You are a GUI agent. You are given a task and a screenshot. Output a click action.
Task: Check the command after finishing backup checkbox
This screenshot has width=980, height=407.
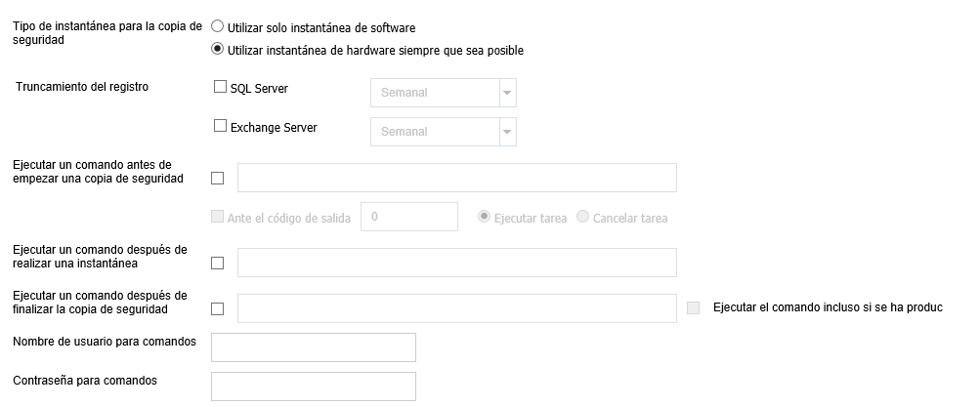click(x=217, y=309)
